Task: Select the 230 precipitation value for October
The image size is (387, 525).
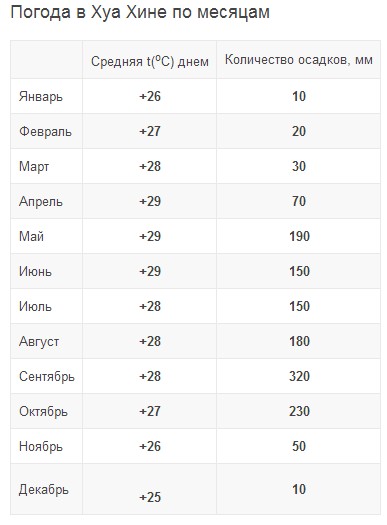Action: click(299, 411)
